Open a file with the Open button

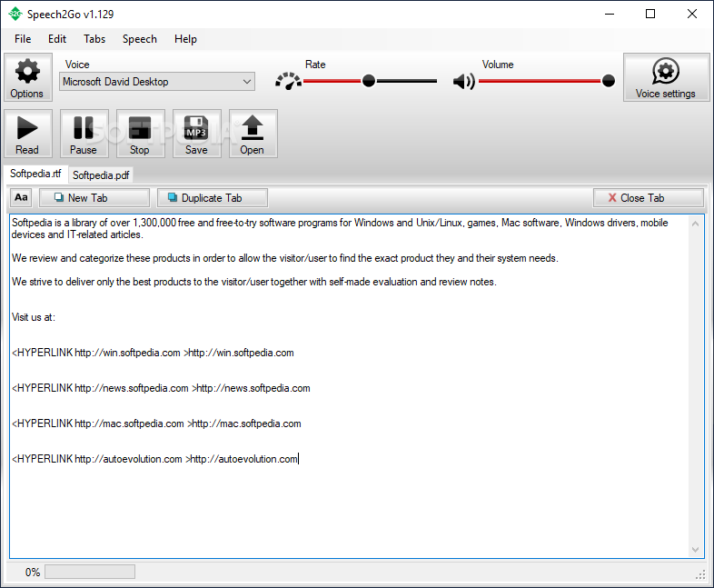[x=253, y=134]
